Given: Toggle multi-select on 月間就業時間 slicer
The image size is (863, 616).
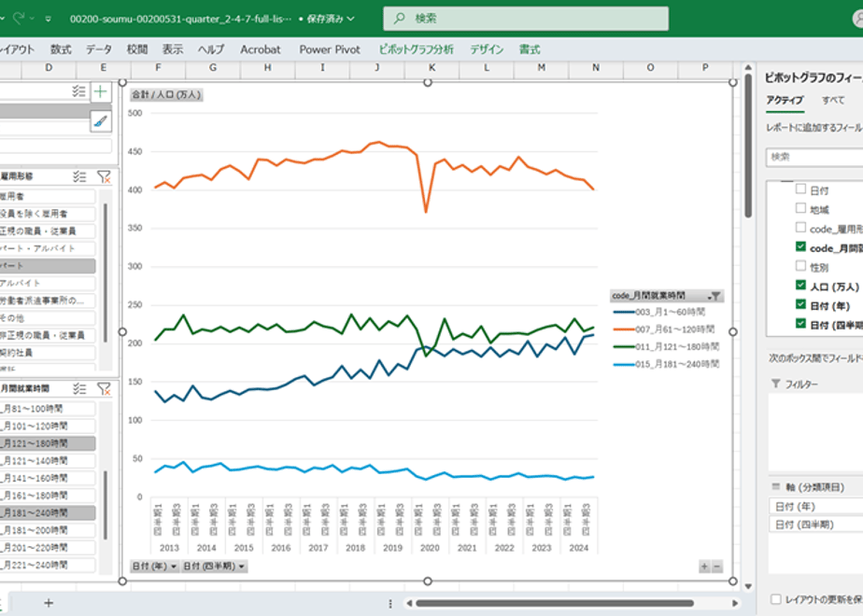Looking at the screenshot, I should click(x=79, y=389).
